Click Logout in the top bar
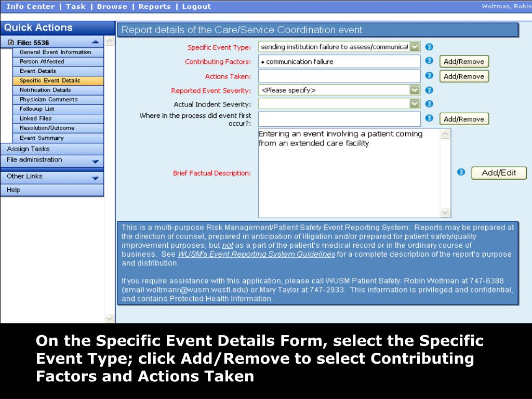Viewport: 532px width, 399px height. click(196, 6)
